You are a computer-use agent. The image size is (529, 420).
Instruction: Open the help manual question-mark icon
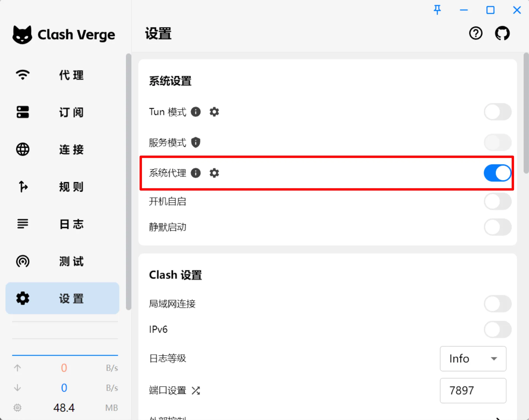476,34
